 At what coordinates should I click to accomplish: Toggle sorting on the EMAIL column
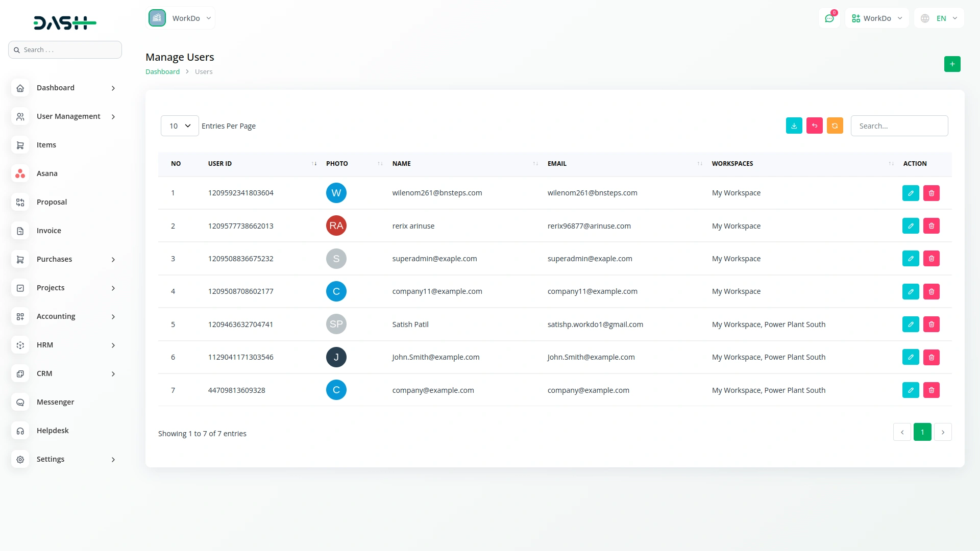(699, 163)
